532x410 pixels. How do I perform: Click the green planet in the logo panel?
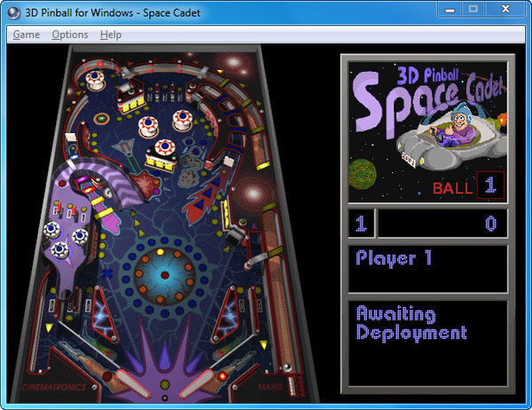click(363, 174)
